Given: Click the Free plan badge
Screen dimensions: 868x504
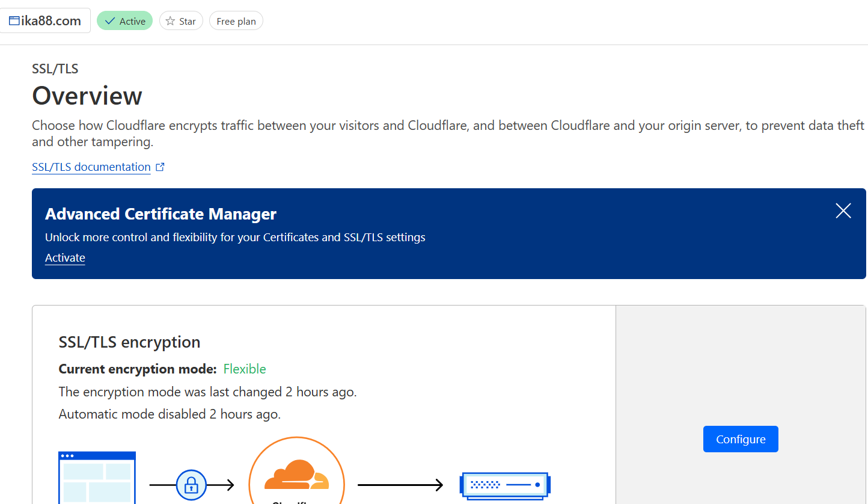Looking at the screenshot, I should pyautogui.click(x=236, y=21).
